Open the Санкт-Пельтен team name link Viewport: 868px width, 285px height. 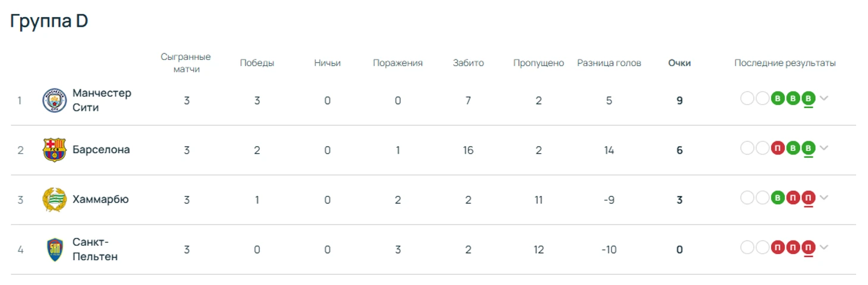(x=95, y=249)
